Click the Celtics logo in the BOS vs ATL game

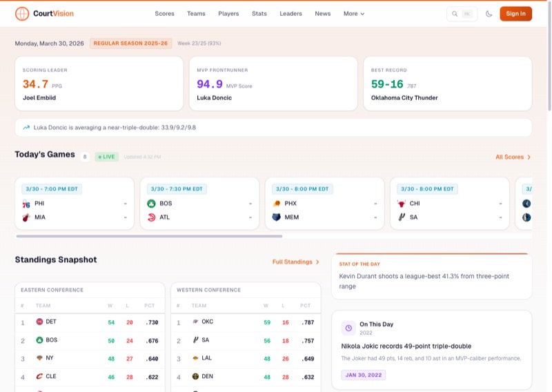(151, 204)
